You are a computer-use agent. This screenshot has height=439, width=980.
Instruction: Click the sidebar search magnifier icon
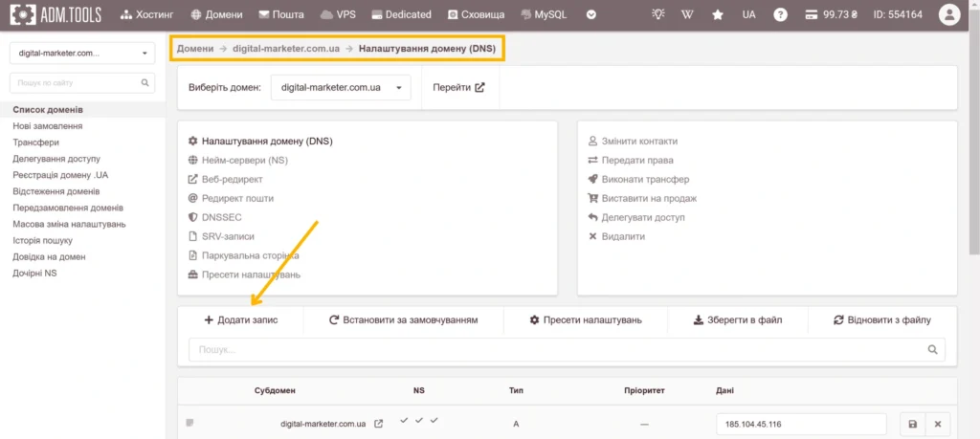[145, 82]
